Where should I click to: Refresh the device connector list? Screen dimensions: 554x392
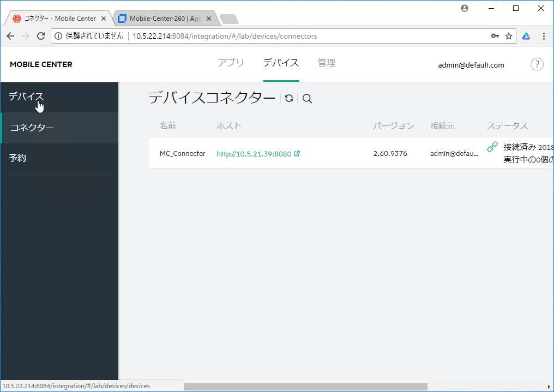click(x=289, y=98)
